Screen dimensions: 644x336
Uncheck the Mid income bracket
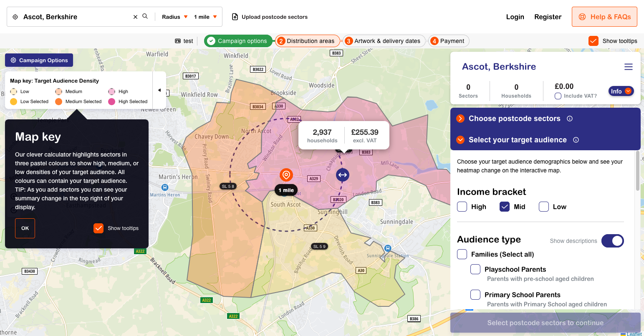pos(505,207)
